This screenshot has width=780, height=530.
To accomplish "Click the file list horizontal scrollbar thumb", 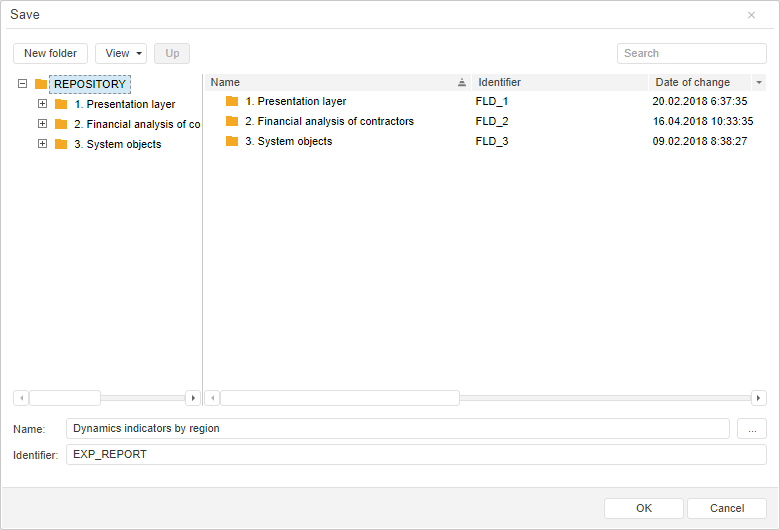I will pos(340,398).
